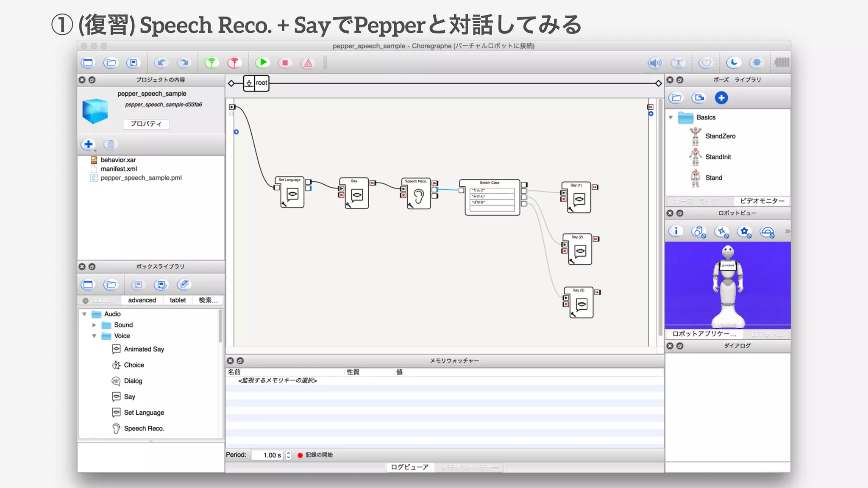Click the box library vertical scrollbar
Viewport: 868px width, 488px height.
tap(220, 326)
